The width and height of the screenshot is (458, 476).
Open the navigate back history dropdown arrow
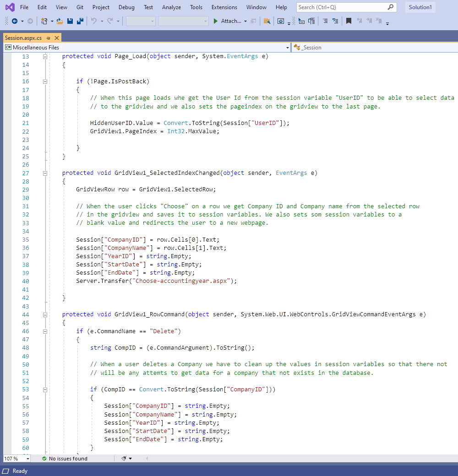(x=22, y=21)
